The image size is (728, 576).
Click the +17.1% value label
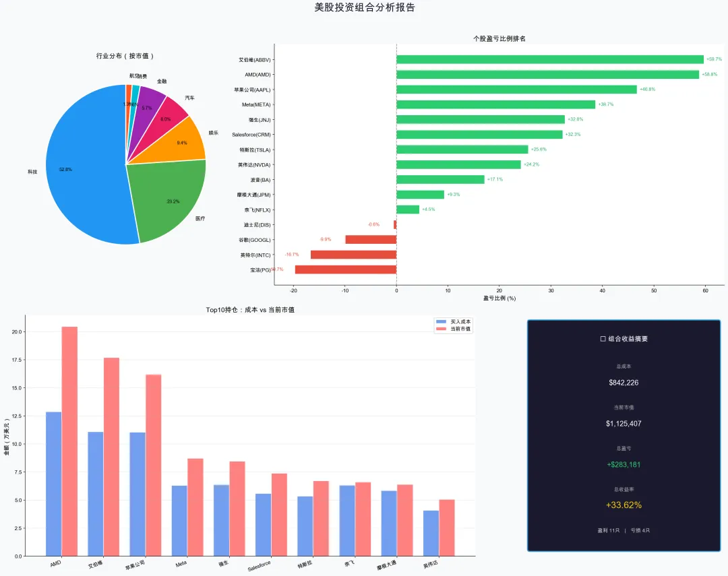[495, 179]
